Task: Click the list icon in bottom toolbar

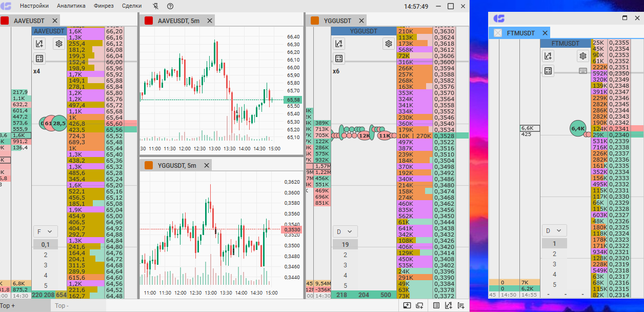Action: [436, 305]
